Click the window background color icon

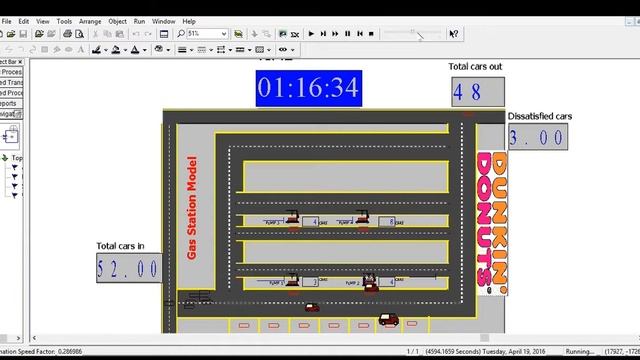click(x=159, y=49)
